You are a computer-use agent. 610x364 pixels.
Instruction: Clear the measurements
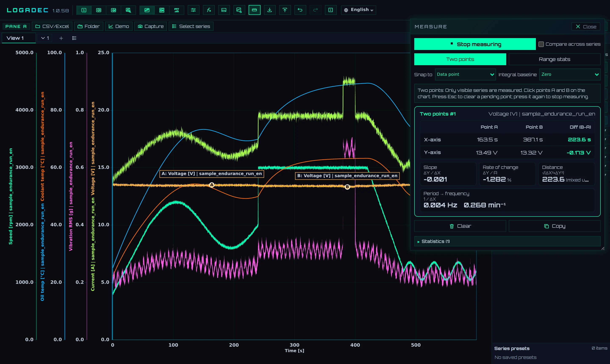tap(460, 226)
